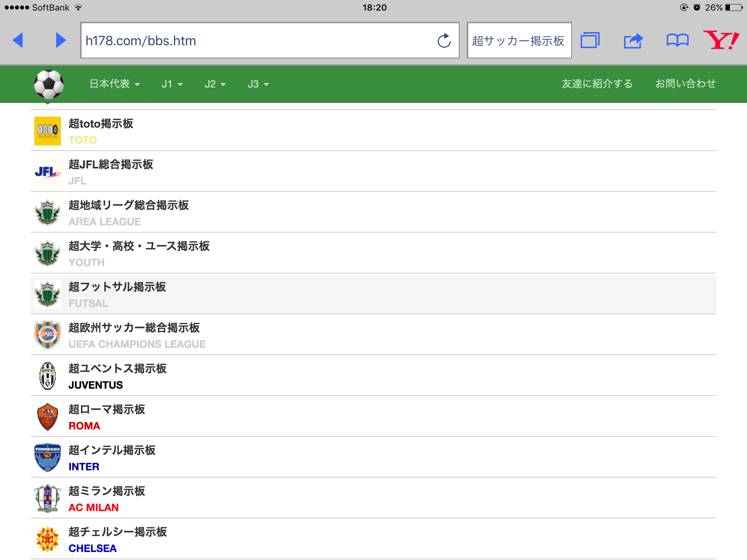Click 友達に紹介する in navbar
Image resolution: width=747 pixels, height=560 pixels.
click(597, 84)
